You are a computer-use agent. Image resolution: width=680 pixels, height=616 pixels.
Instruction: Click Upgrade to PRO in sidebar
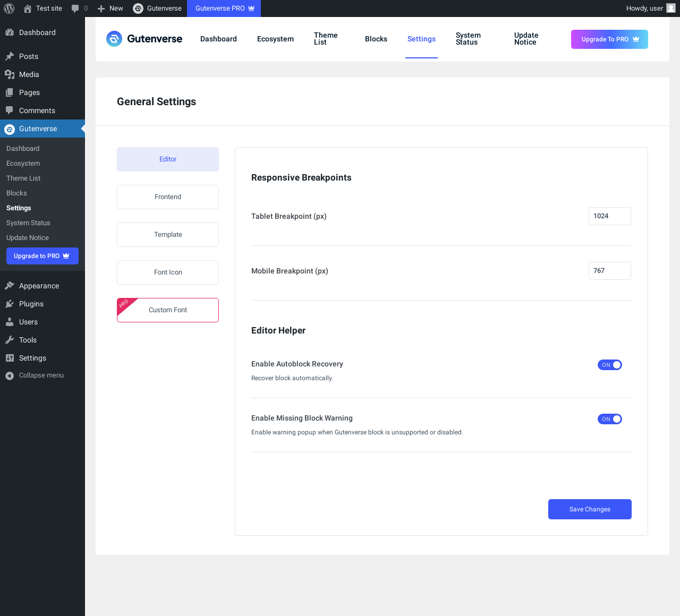click(42, 256)
